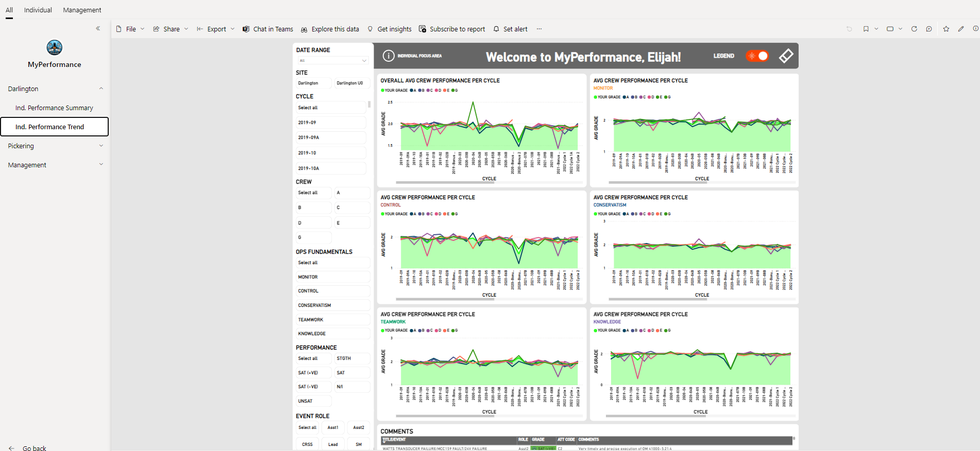Click the eraser clear filters icon
The image size is (980, 451).
tap(786, 56)
